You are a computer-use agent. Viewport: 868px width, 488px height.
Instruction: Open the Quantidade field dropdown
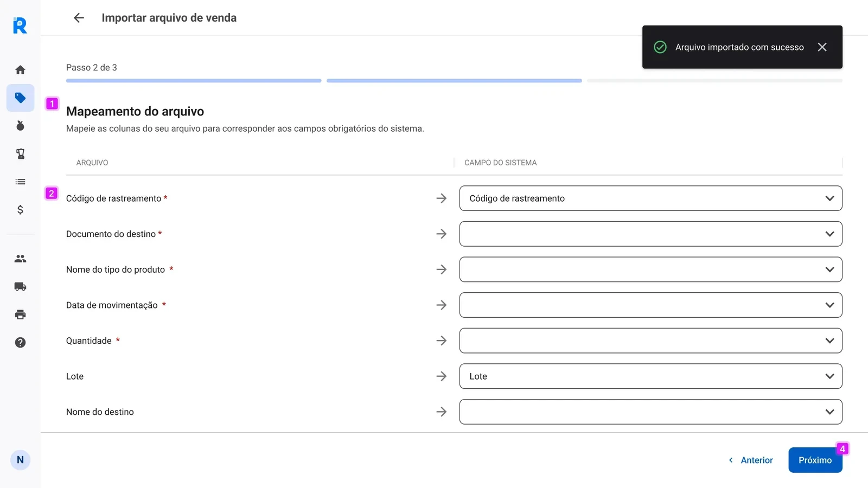pos(650,341)
